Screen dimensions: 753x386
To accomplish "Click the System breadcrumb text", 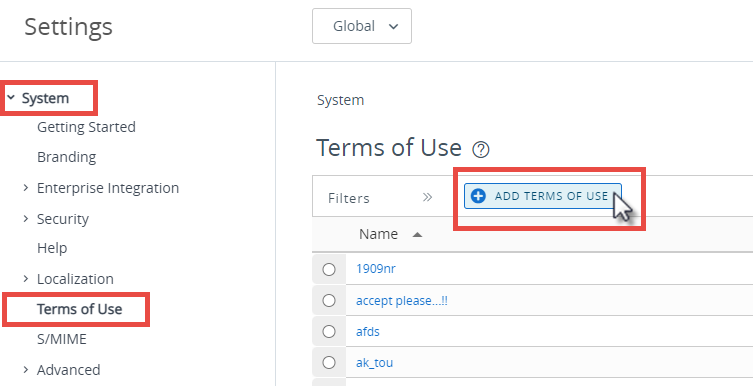I will coord(340,100).
